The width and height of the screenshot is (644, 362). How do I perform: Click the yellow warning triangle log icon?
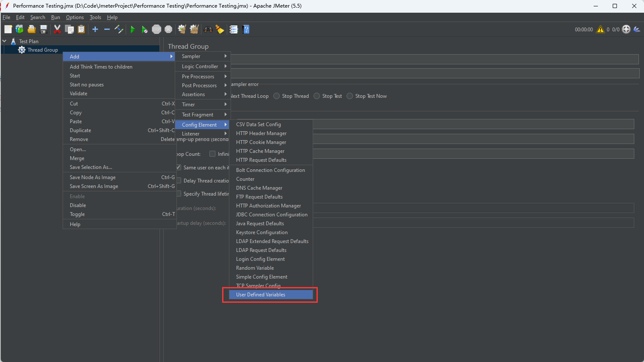600,29
